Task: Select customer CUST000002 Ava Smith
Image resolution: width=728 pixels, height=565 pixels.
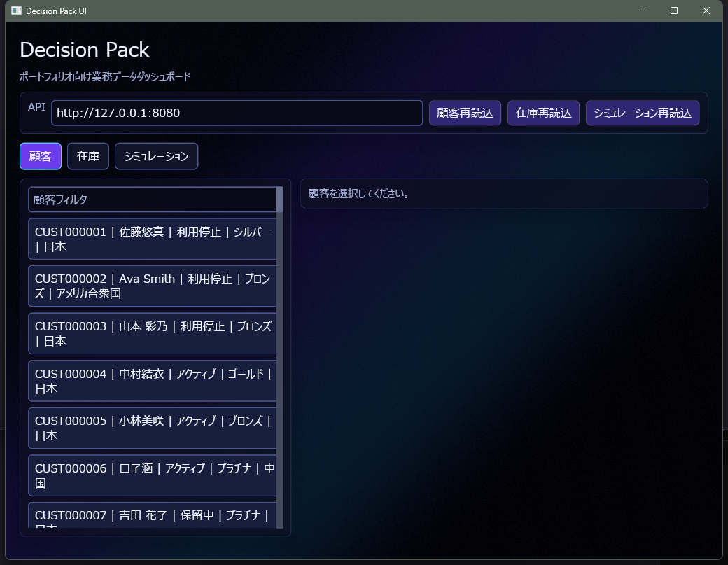Action: [x=153, y=286]
